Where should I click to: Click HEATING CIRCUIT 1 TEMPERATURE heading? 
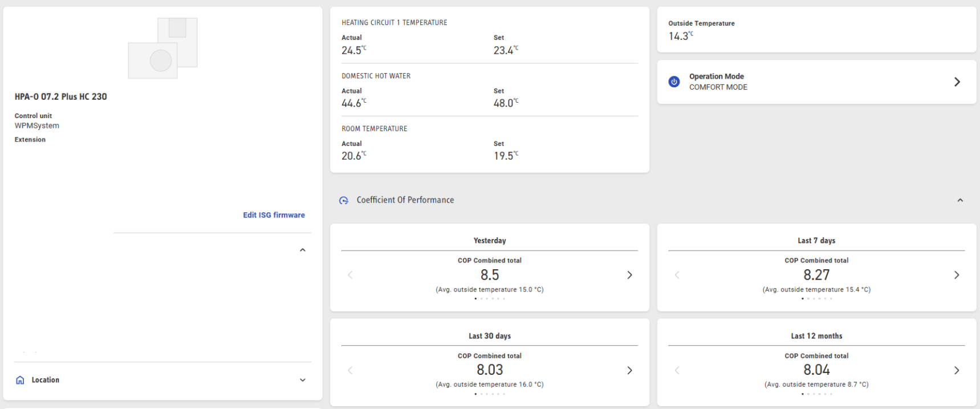[395, 23]
